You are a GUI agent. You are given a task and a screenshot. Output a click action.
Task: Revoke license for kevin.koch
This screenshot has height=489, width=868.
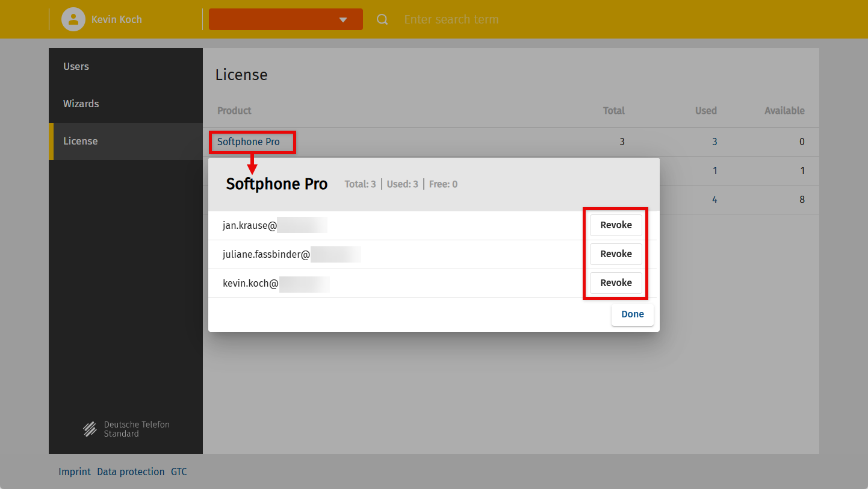click(x=616, y=283)
